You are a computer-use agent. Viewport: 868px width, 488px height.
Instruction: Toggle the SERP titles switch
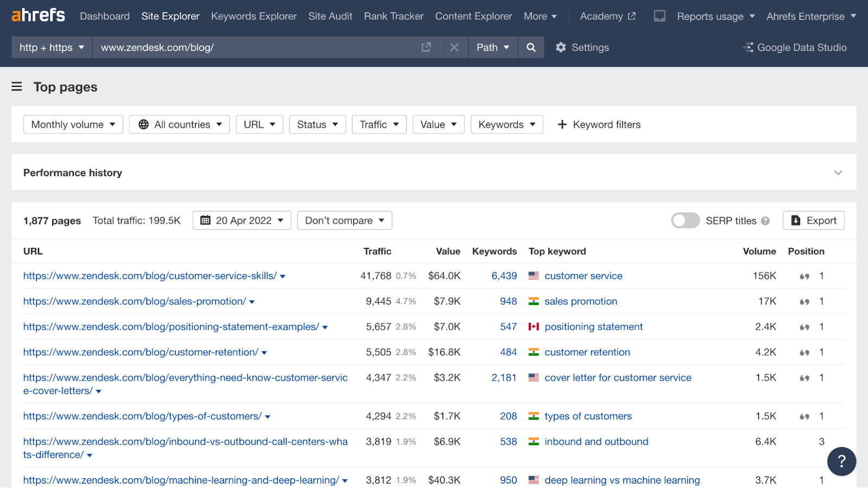click(x=685, y=220)
